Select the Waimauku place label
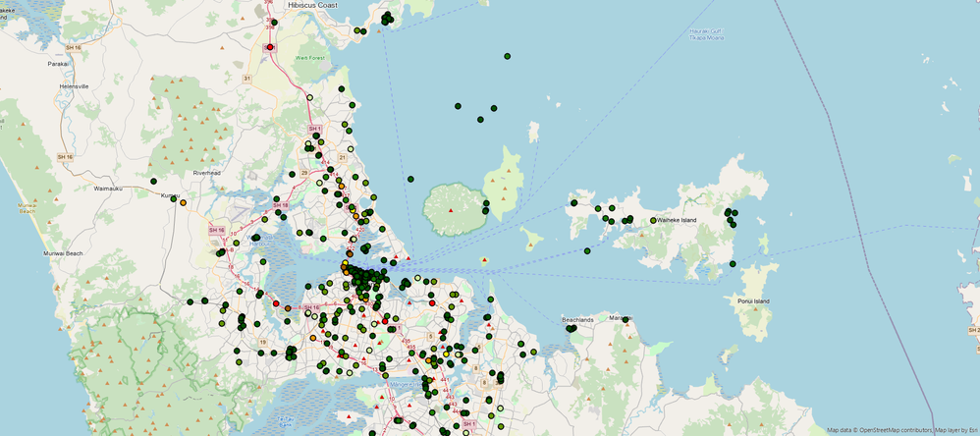 [107, 188]
